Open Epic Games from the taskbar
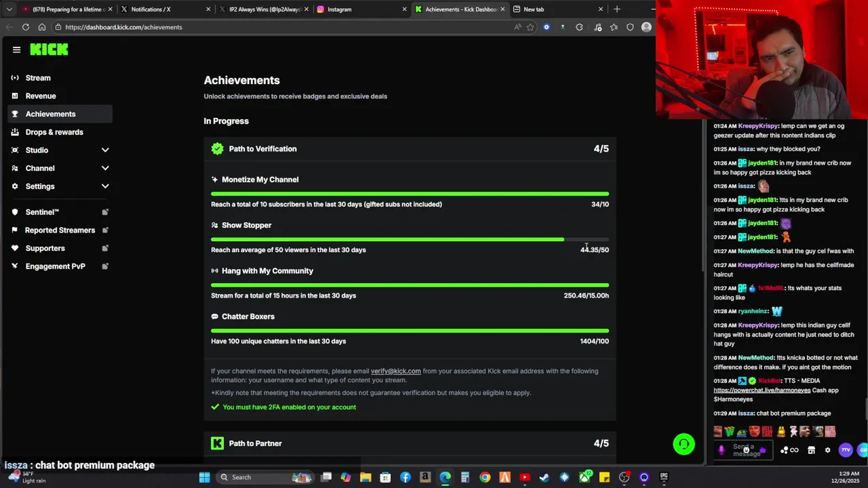The width and height of the screenshot is (868, 488). pos(664,477)
